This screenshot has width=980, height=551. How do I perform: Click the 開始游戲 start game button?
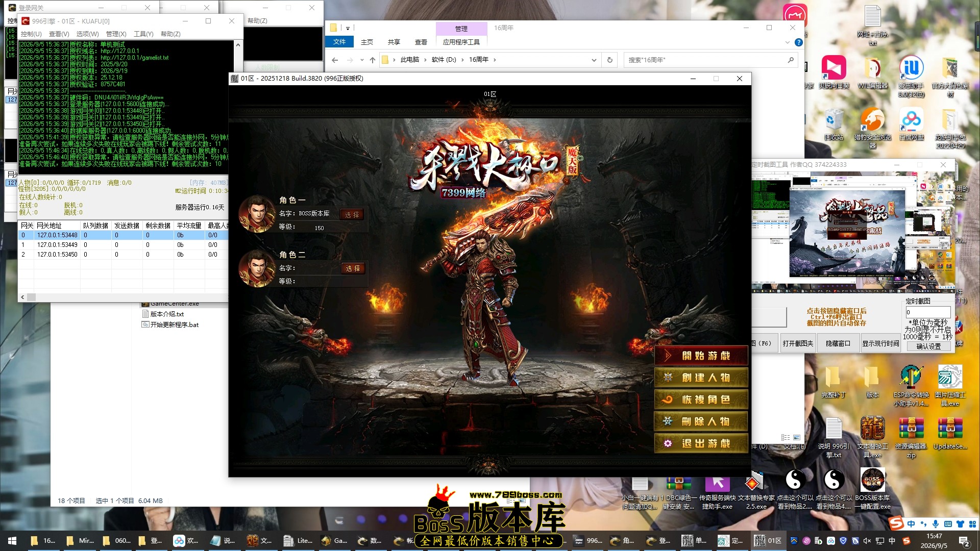[701, 356]
